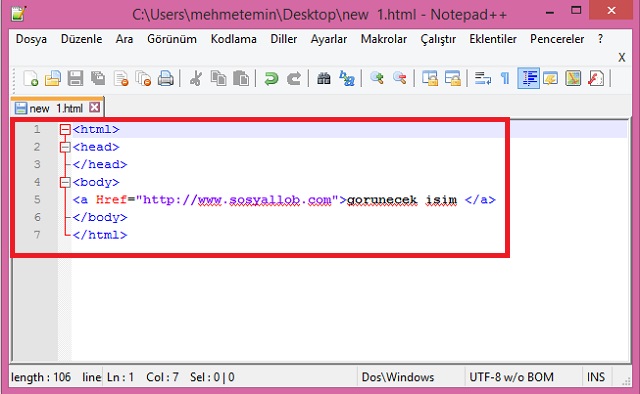Open the Ara menu
The width and height of the screenshot is (640, 394).
click(124, 39)
